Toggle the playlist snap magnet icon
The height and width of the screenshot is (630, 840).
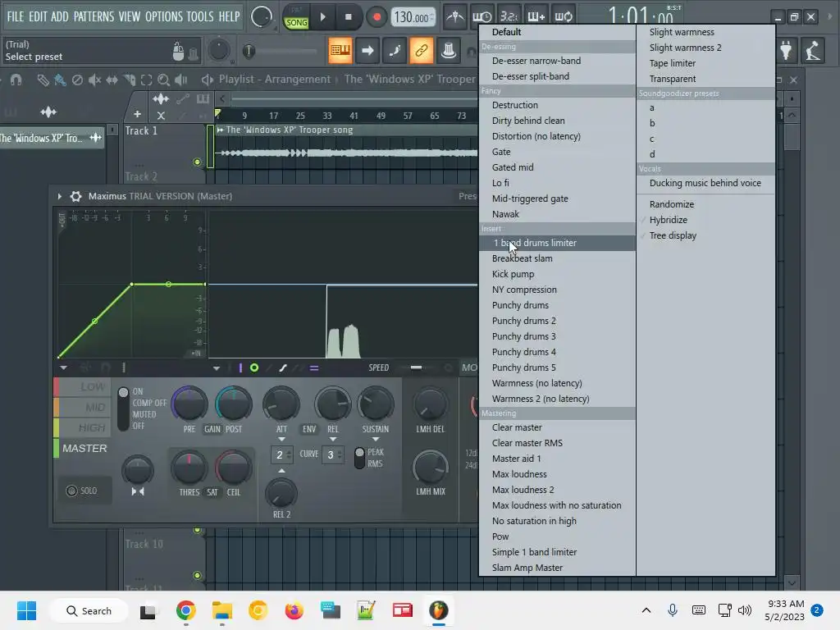point(16,80)
